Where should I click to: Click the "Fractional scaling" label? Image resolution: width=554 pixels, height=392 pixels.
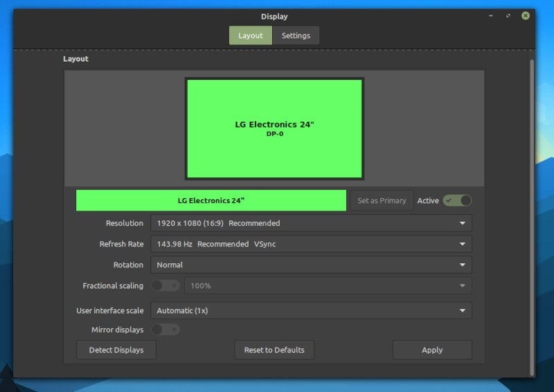[113, 285]
